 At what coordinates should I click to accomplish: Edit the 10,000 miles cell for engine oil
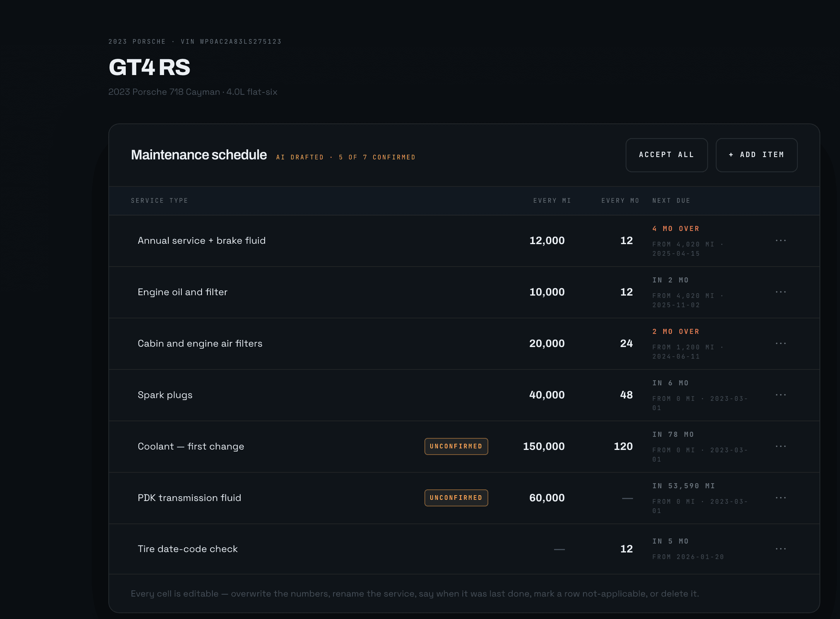coord(547,292)
